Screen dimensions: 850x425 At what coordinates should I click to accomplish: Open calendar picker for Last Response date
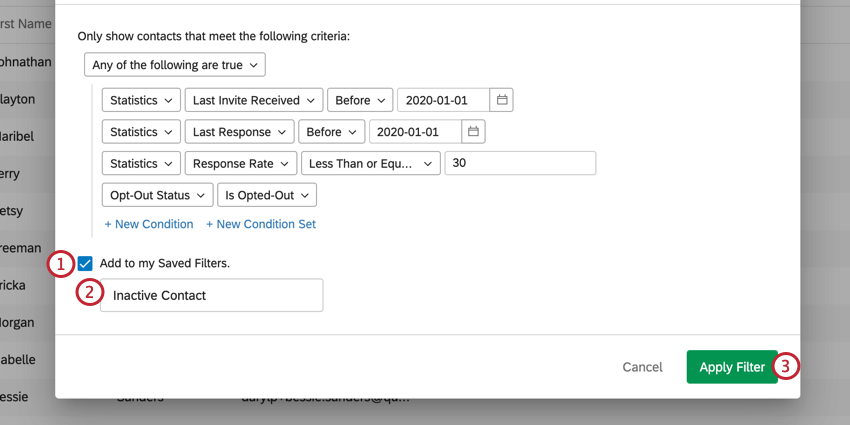click(473, 132)
